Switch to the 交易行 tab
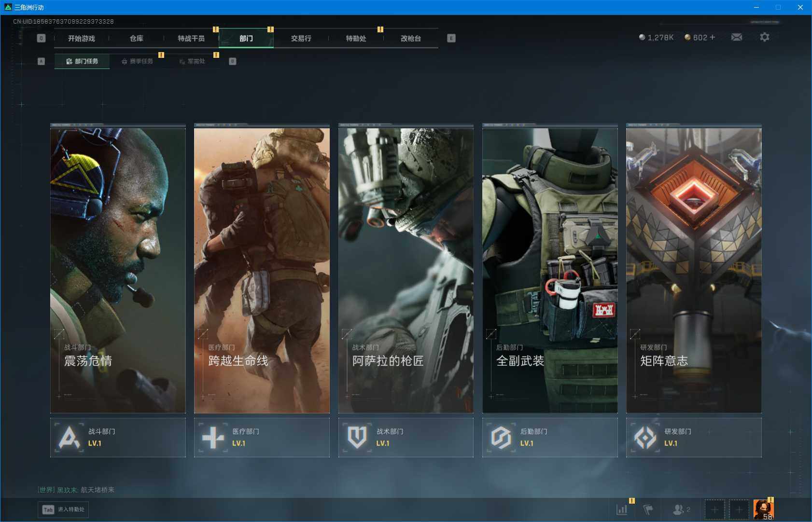Image resolution: width=812 pixels, height=522 pixels. (x=301, y=38)
